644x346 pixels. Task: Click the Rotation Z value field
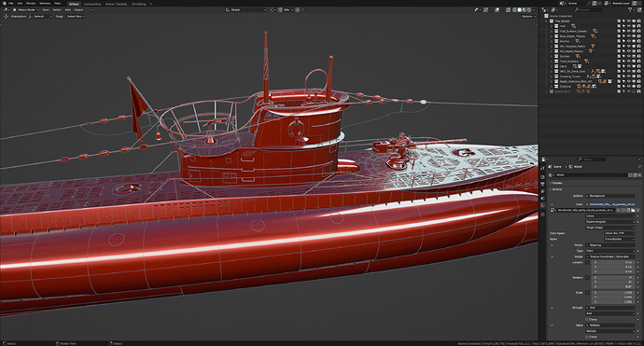coord(613,286)
